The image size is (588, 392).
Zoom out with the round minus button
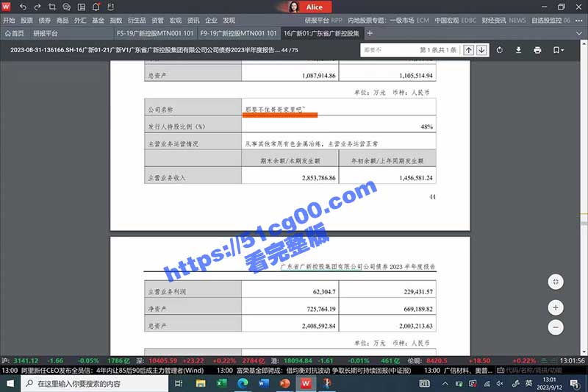point(556,327)
